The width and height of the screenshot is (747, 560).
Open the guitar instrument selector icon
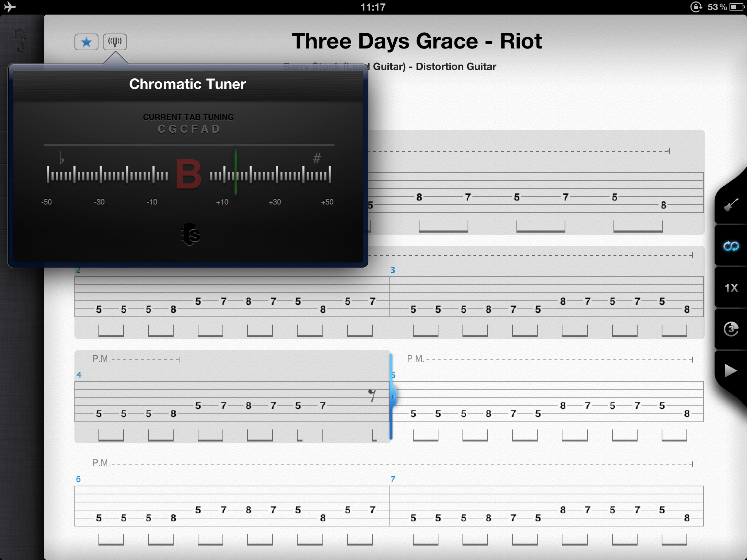(731, 205)
